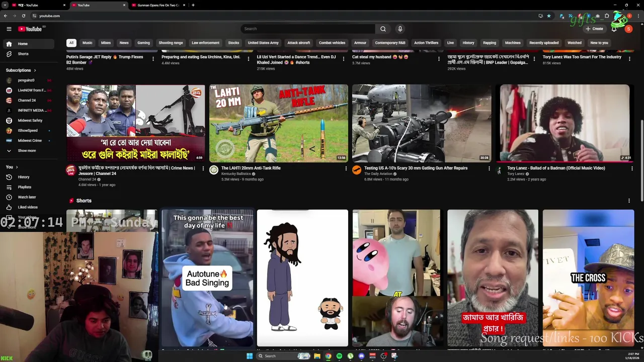Viewport: 644px width, 362px height.
Task: Expand Show more under Subscriptions
Action: [29, 150]
